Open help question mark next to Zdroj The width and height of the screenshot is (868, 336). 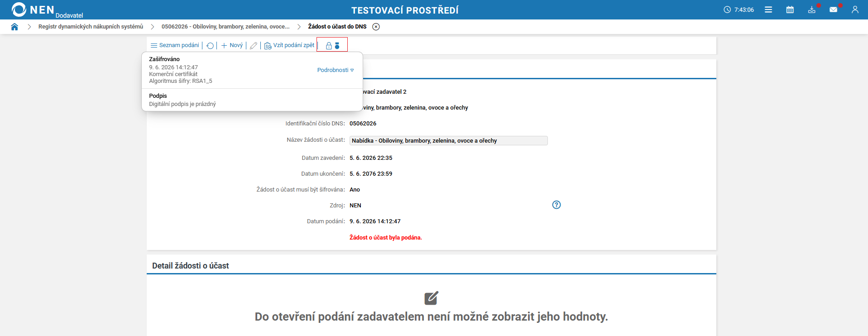coord(556,205)
